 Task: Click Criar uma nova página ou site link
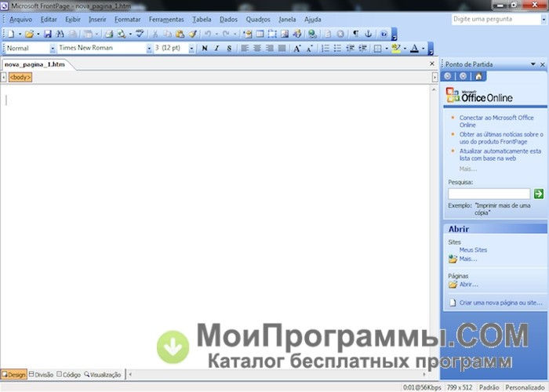tap(500, 303)
